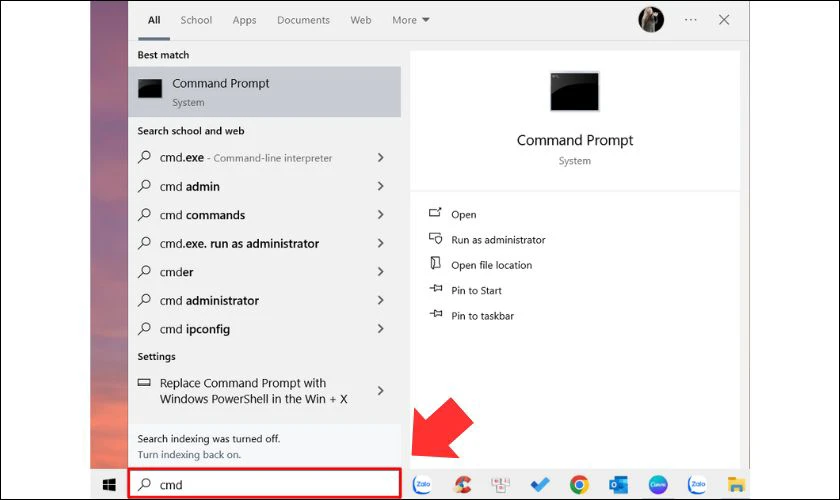Viewport: 840px width, 500px height.
Task: Expand the Replace Command Prompt setting arrow
Action: pyautogui.click(x=380, y=391)
